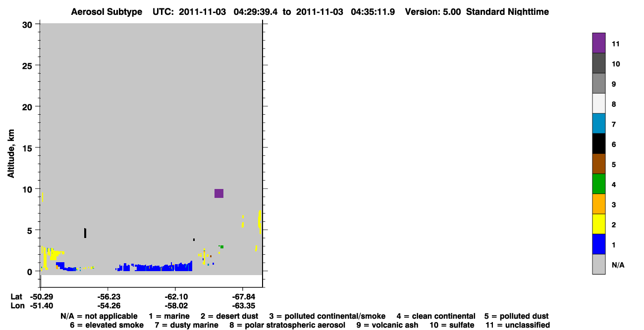Click legend text '2 = desert dust'
This screenshot has width=644, height=330.
229,316
